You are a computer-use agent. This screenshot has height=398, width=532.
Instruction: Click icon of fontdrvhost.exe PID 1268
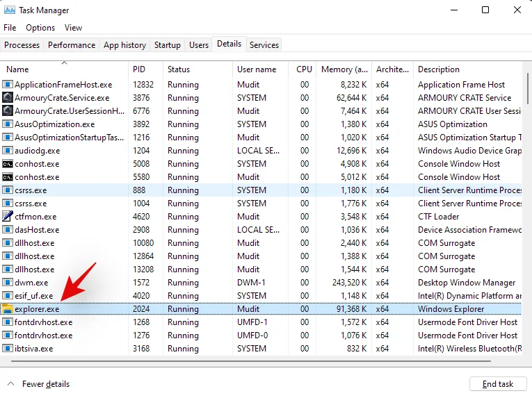8,322
